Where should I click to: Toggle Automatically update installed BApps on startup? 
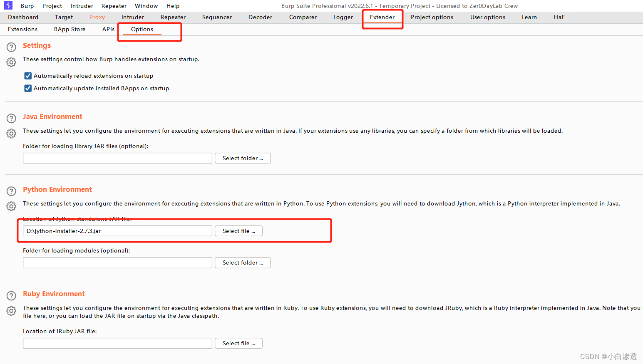[x=28, y=88]
